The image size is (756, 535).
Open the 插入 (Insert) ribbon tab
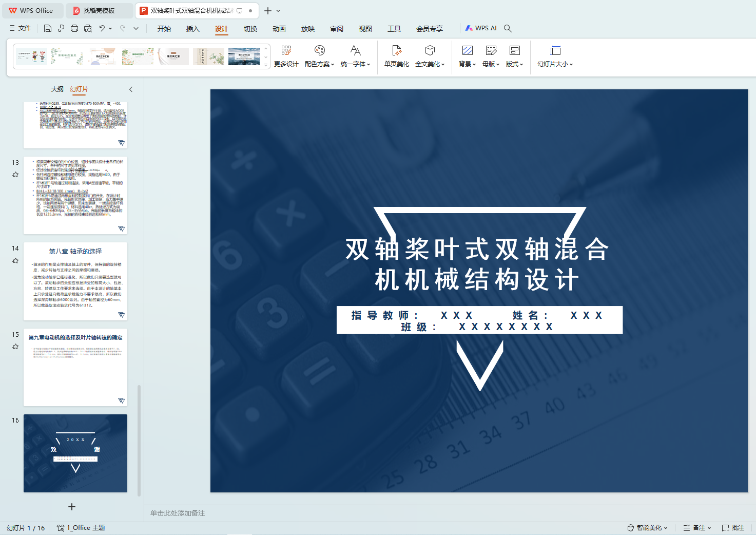[x=193, y=29]
